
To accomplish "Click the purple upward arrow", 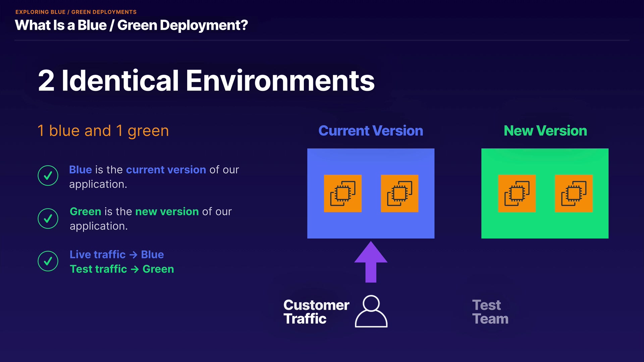I will [371, 262].
